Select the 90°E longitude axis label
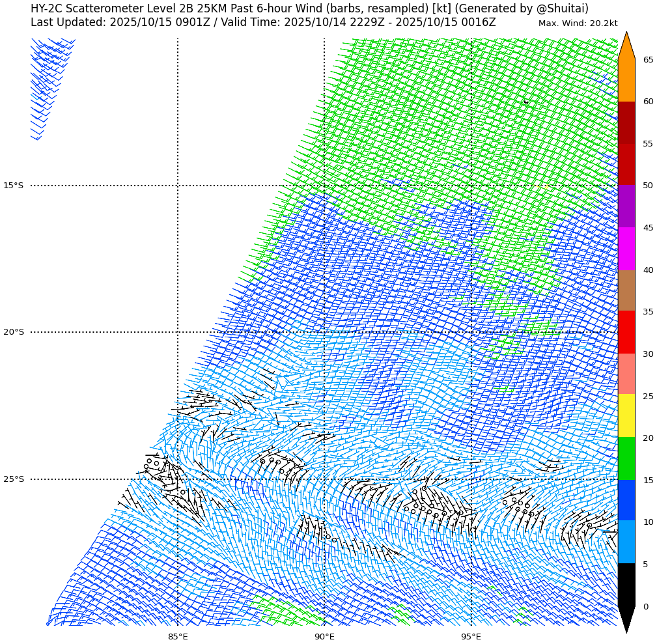 (x=324, y=636)
